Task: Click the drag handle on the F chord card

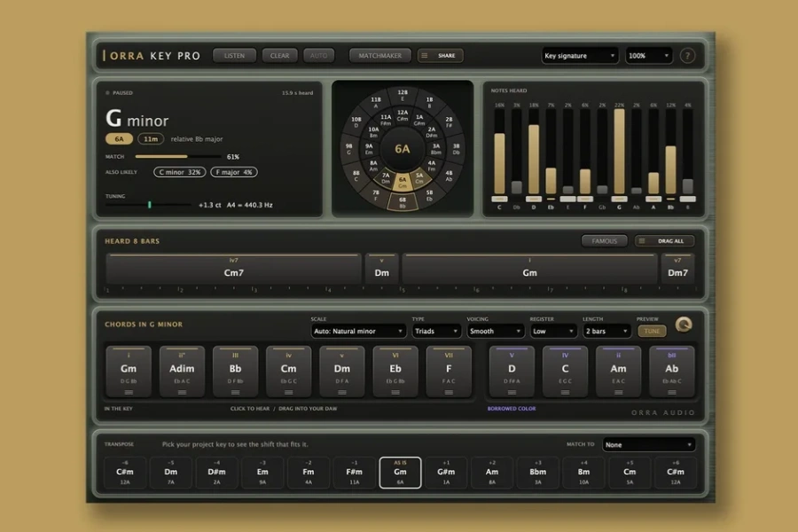Action: (449, 392)
